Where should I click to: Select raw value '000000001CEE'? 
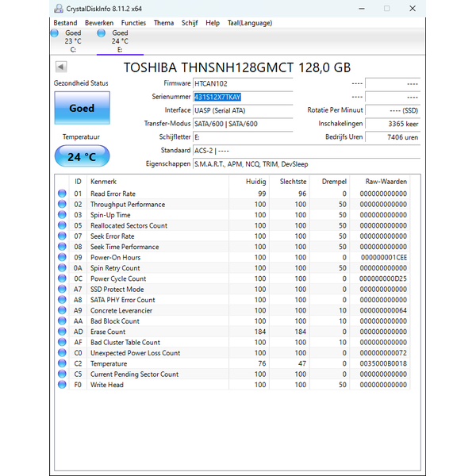click(x=384, y=257)
